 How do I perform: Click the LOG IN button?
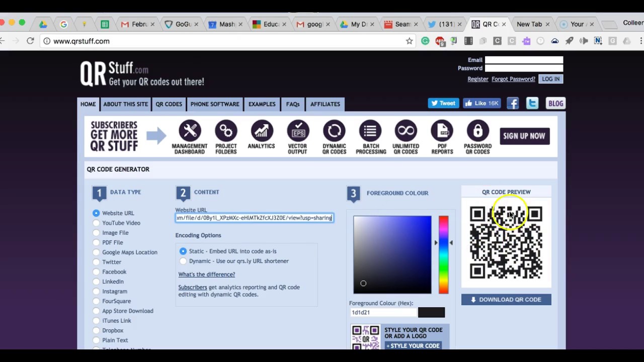coord(551,79)
